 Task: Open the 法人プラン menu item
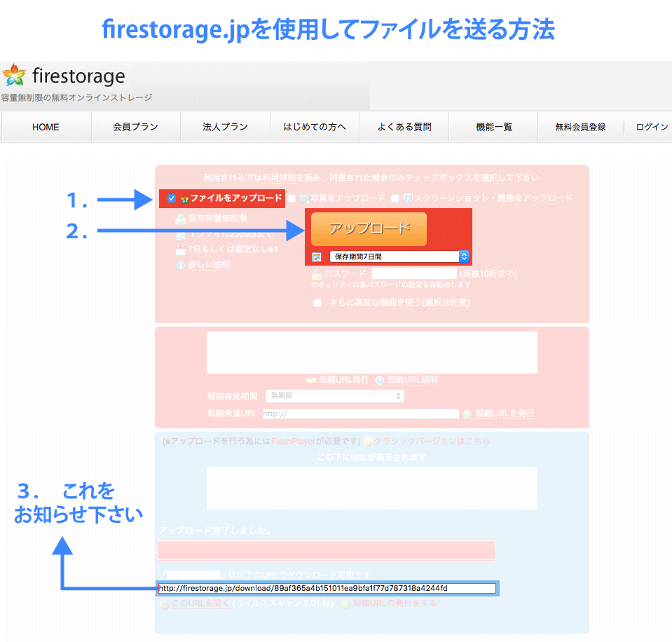tap(225, 127)
